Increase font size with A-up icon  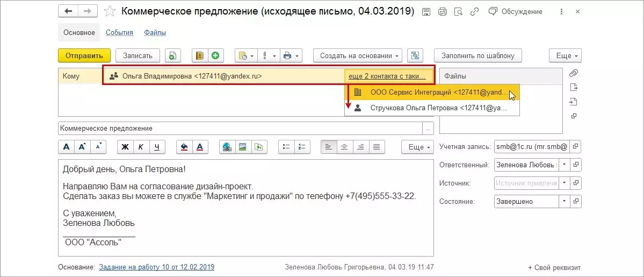83,147
